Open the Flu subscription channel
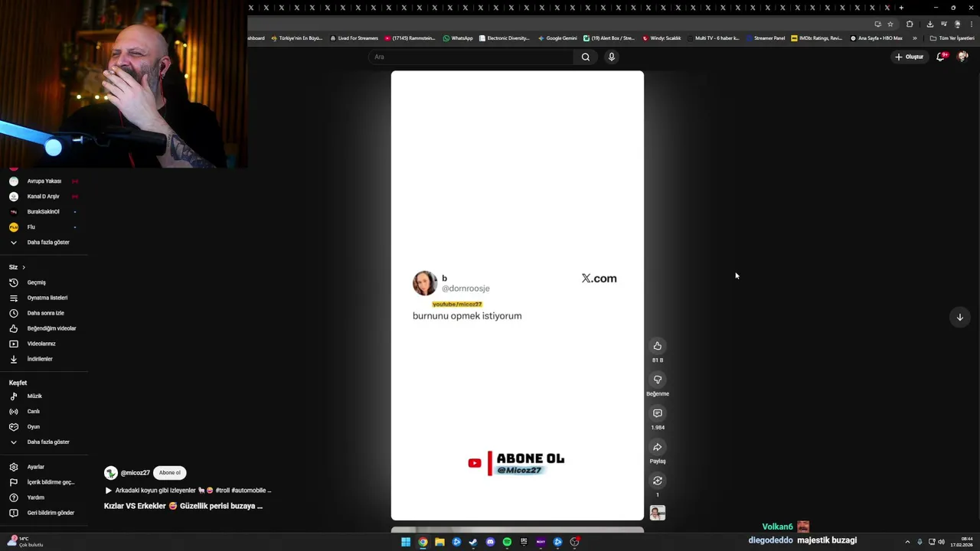The image size is (980, 551). 44,227
